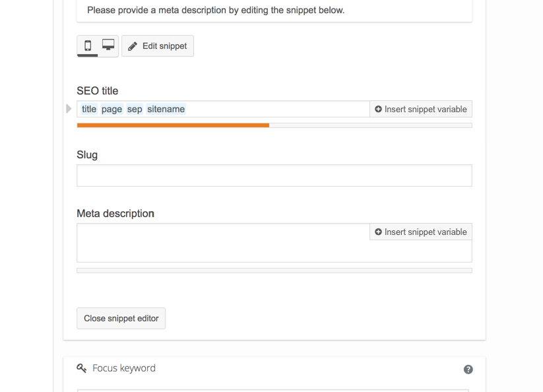Switch to mobile snippet preview
Viewport: 543px width, 392px height.
point(88,46)
